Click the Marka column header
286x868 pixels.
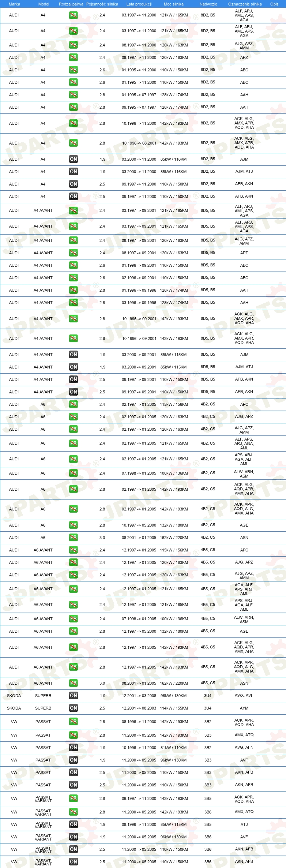click(14, 4)
